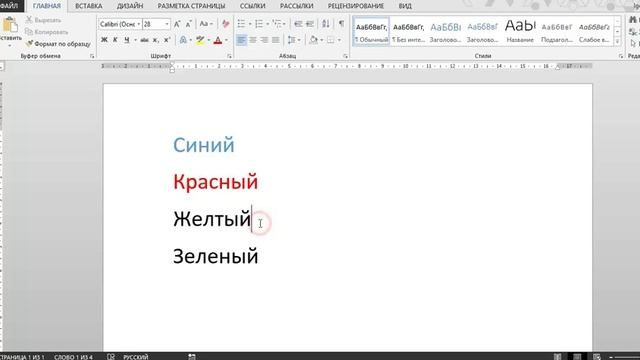Open line spacing options

[x=292, y=40]
